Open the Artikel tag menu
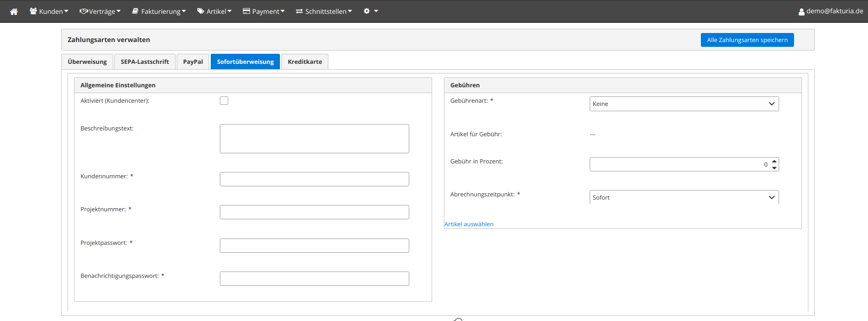 pyautogui.click(x=214, y=11)
